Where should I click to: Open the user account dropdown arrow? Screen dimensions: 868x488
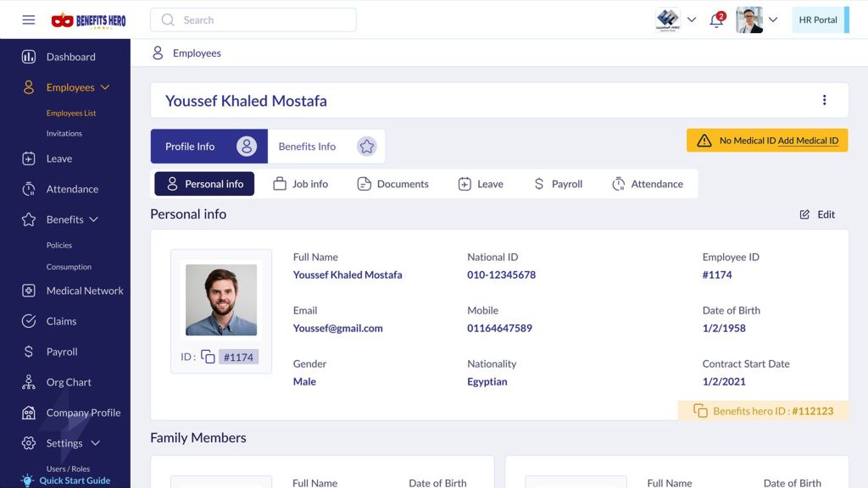pyautogui.click(x=773, y=20)
